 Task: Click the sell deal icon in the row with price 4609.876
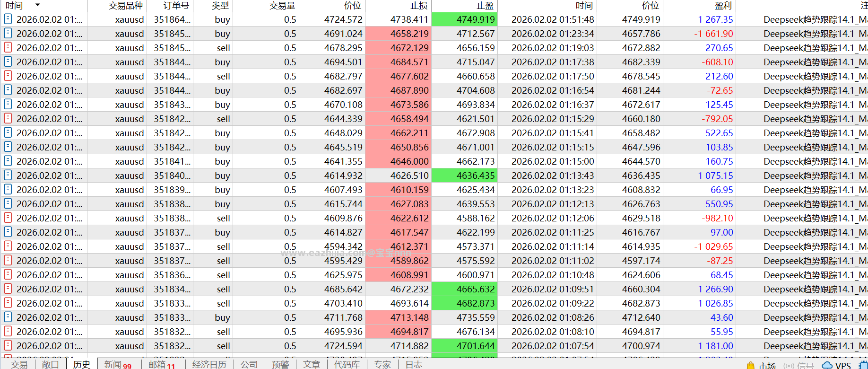tap(8, 218)
